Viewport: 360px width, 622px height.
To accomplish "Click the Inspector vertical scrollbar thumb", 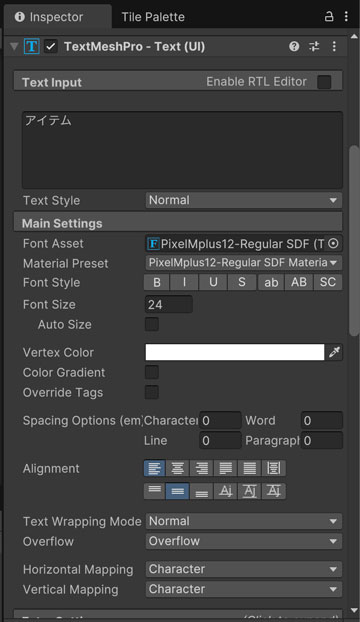I will pyautogui.click(x=354, y=241).
